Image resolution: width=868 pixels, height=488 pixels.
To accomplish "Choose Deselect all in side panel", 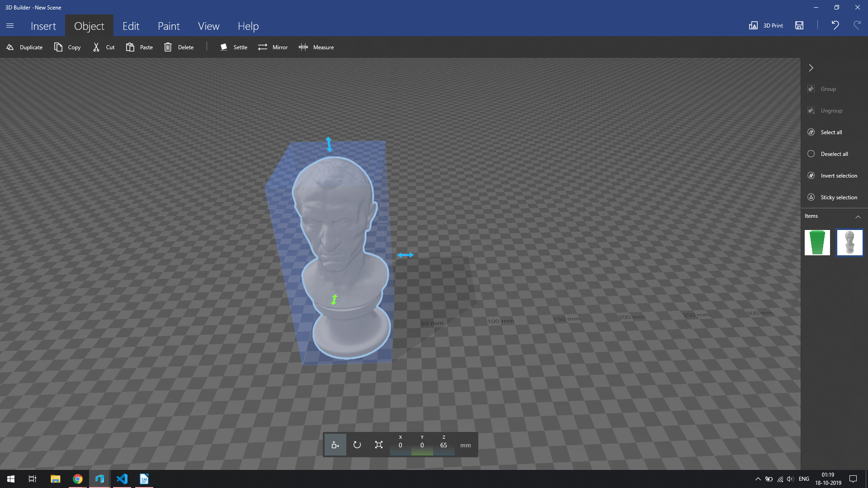I will 827,154.
